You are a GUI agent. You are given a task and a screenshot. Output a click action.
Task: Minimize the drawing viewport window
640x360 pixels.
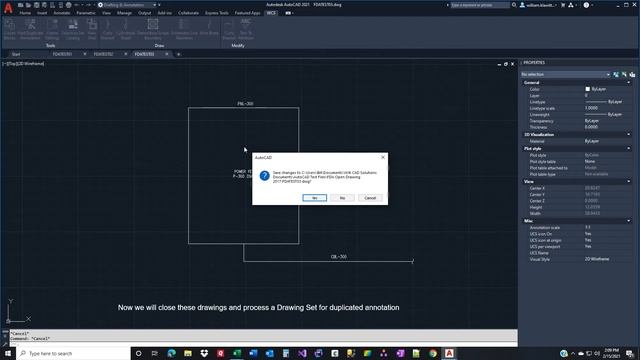[x=499, y=64]
